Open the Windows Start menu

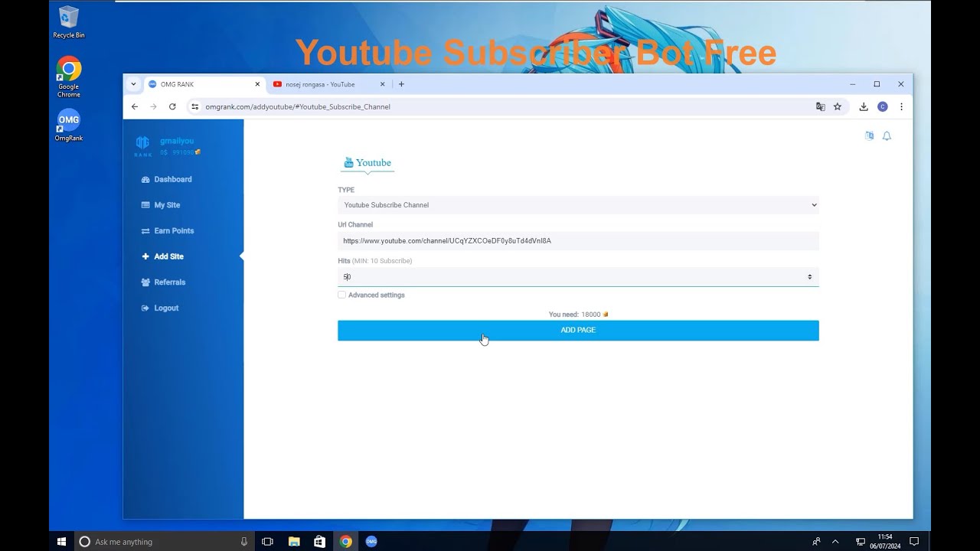click(61, 541)
